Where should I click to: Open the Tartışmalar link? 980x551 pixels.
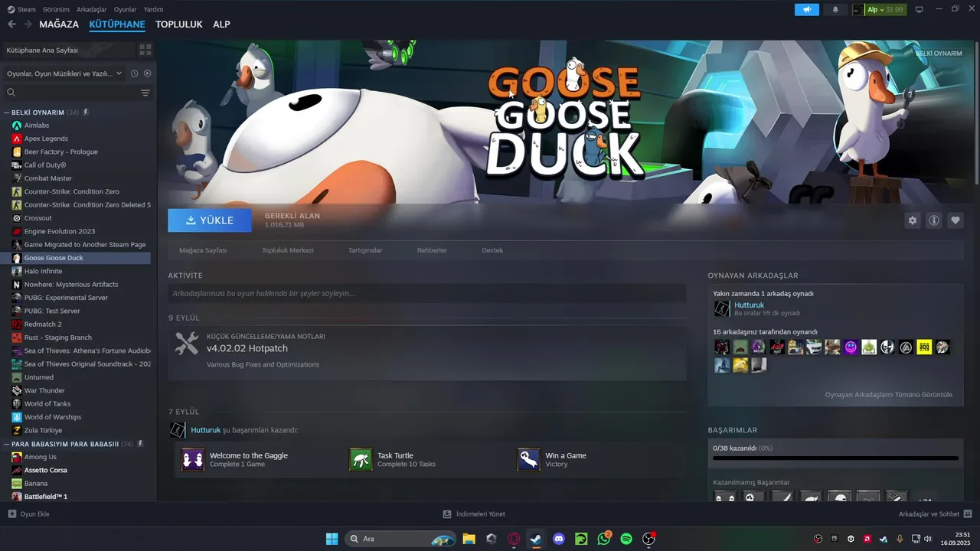click(x=365, y=250)
